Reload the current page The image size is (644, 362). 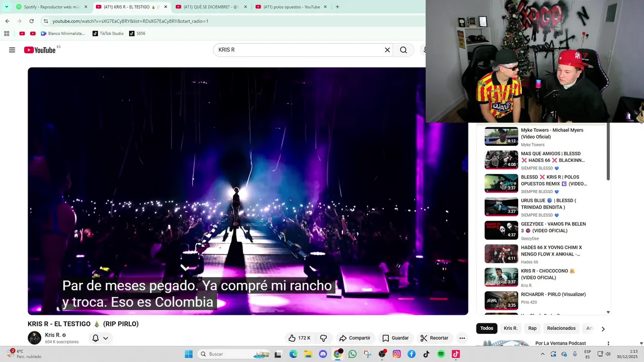click(x=31, y=21)
